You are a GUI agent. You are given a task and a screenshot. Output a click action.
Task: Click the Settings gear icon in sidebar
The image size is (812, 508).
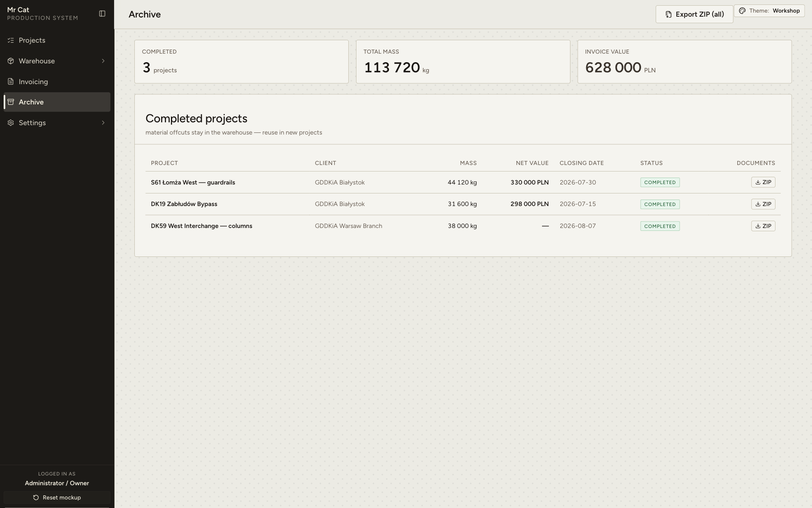click(11, 123)
